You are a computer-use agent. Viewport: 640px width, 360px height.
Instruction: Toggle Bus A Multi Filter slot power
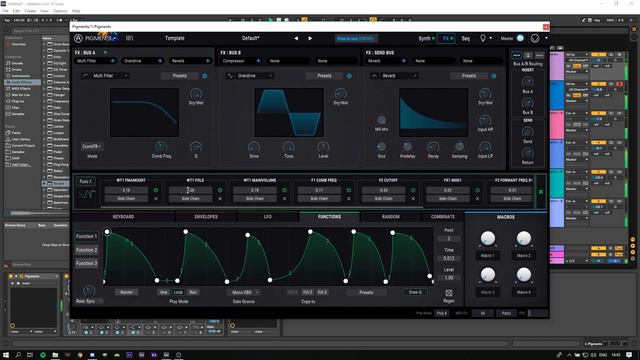[113, 61]
